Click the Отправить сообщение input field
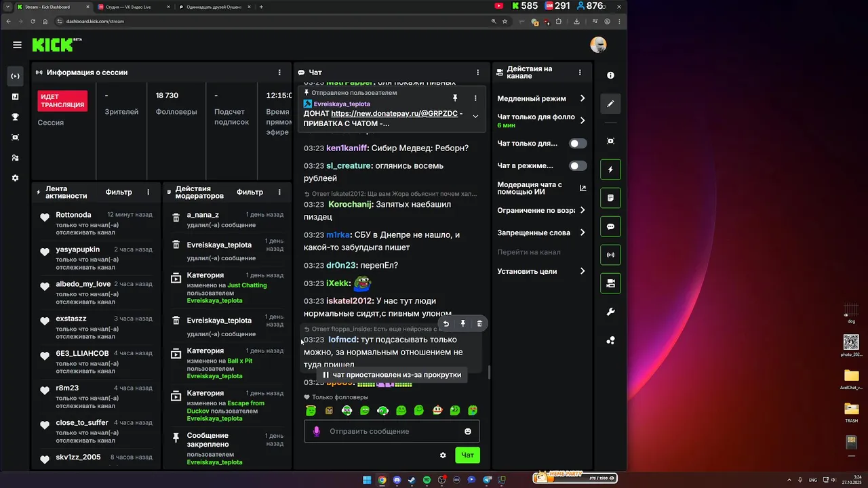Screen dimensions: 868x488 click(x=391, y=431)
